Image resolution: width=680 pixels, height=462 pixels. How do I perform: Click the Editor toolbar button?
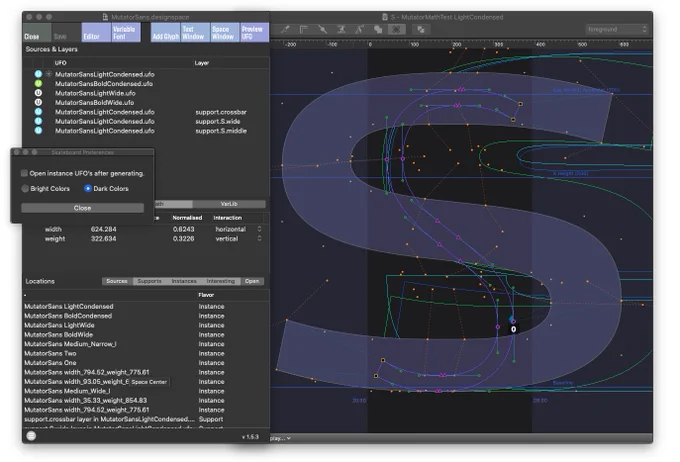tap(96, 33)
